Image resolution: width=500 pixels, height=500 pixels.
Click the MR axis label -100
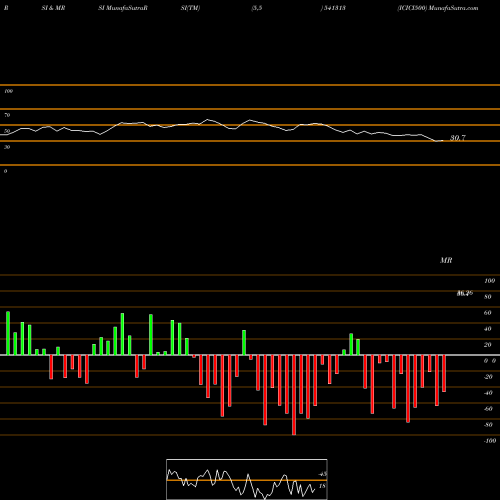point(490,441)
